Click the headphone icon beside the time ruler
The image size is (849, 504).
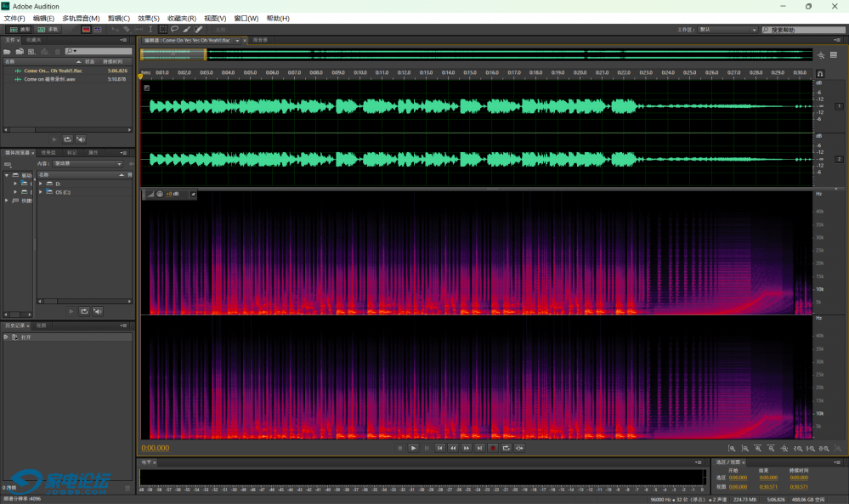[x=820, y=73]
